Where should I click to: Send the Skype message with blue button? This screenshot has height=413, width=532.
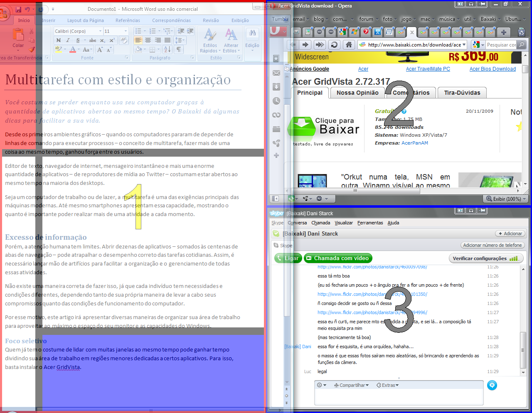[x=492, y=385]
